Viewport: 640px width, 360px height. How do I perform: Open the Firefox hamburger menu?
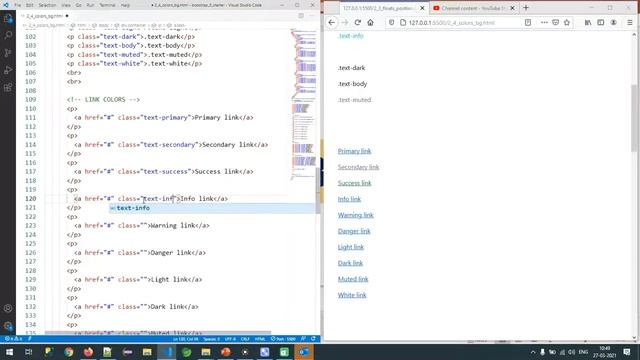630,22
